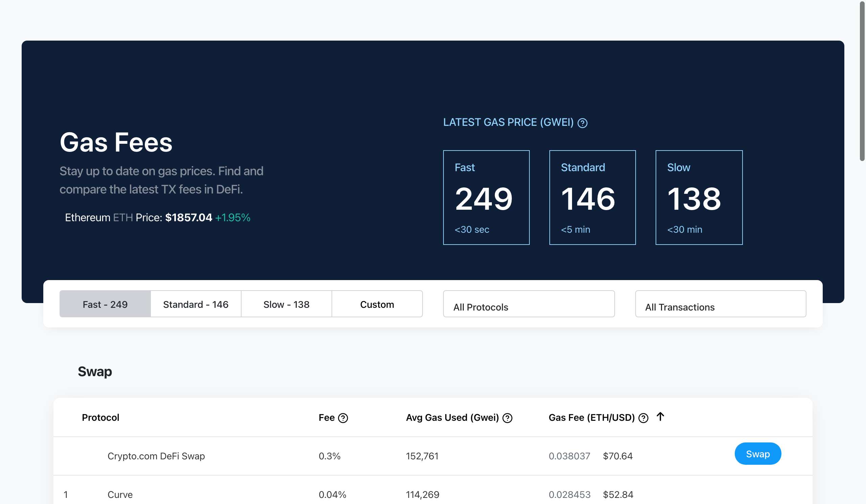Image resolution: width=866 pixels, height=504 pixels.
Task: Select the Standard 146 gas price card
Action: (592, 197)
